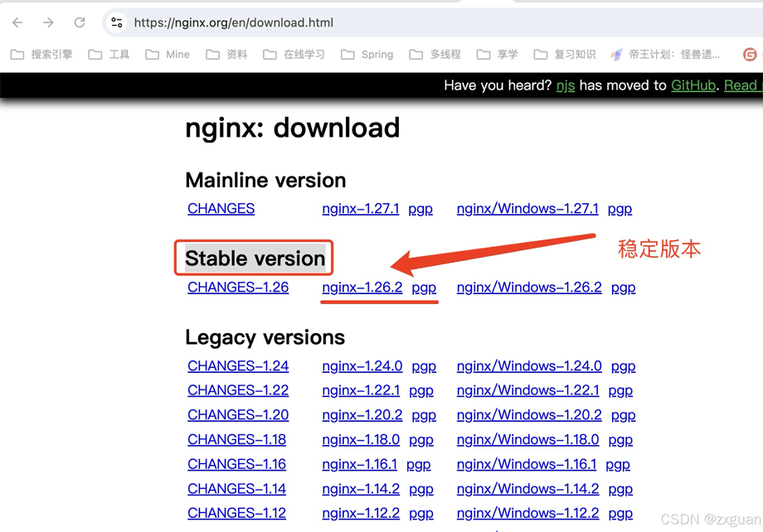Expand the 多线程 bookmark folder
This screenshot has height=532, width=763.
[435, 55]
